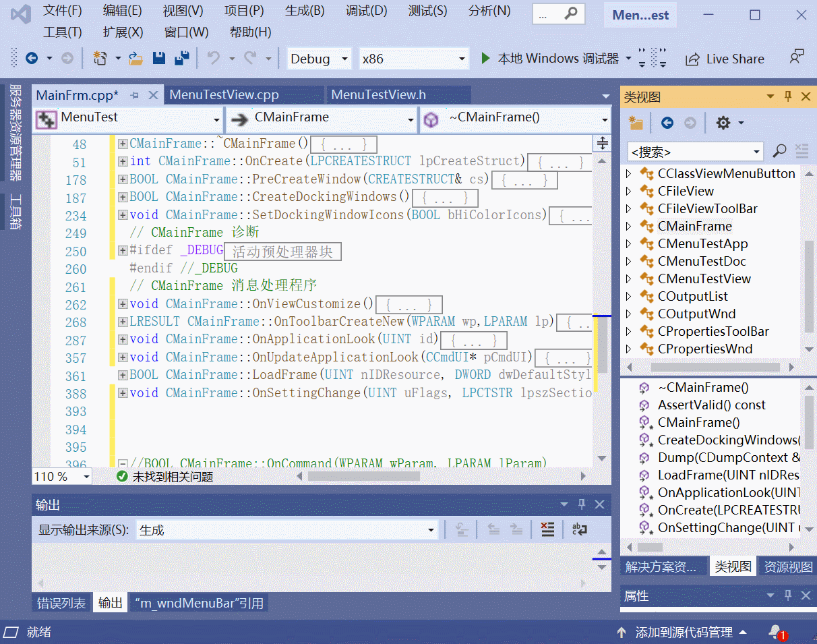Switch to 错误列表 tab
Viewport: 817px width, 644px height.
tap(61, 603)
